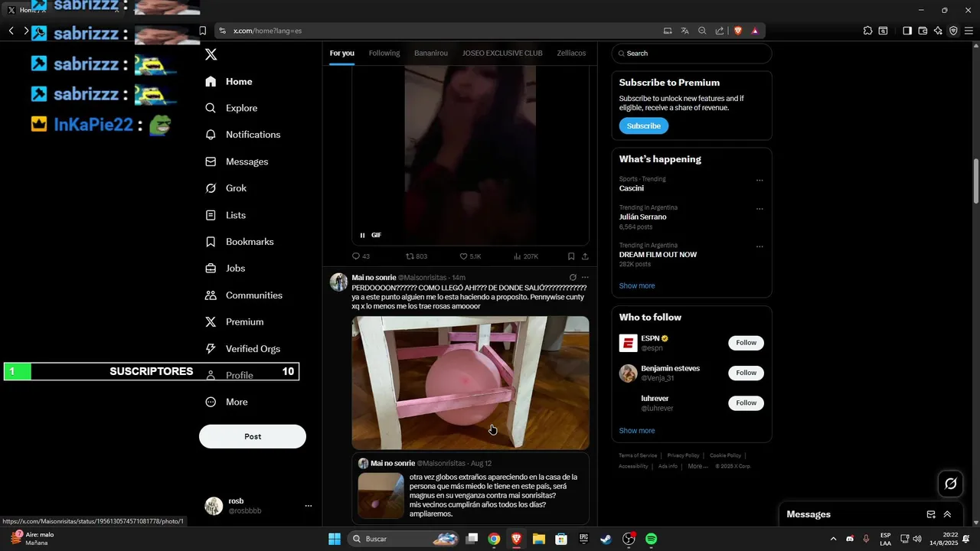
Task: Open Explore in sidebar
Action: (231, 108)
